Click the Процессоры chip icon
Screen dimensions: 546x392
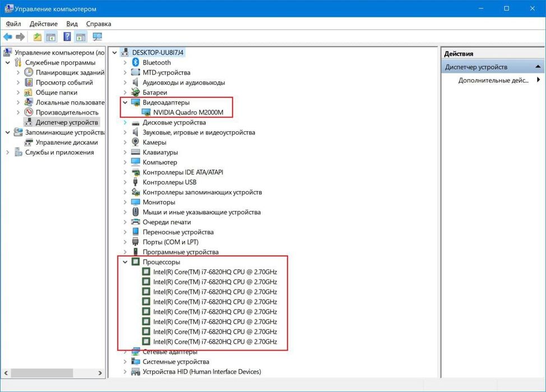coord(136,262)
